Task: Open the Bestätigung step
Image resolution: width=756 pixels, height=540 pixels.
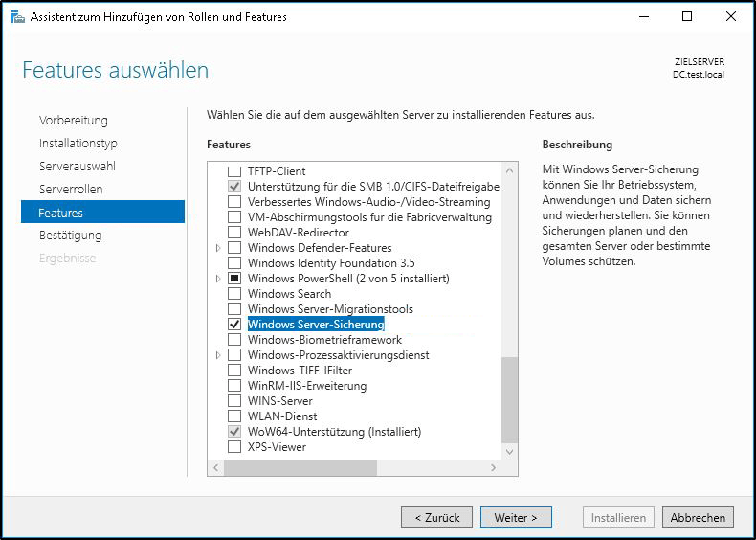Action: 70,236
